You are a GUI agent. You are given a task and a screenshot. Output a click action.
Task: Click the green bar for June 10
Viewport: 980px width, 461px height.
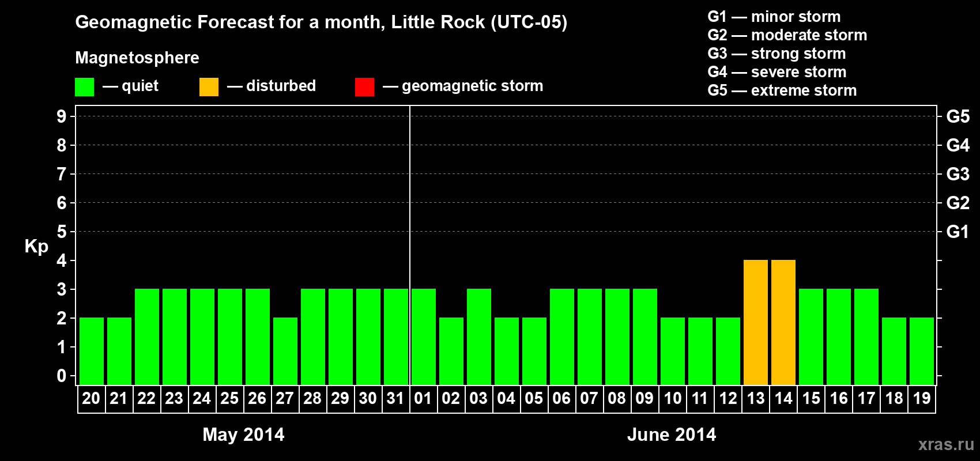[x=673, y=352]
